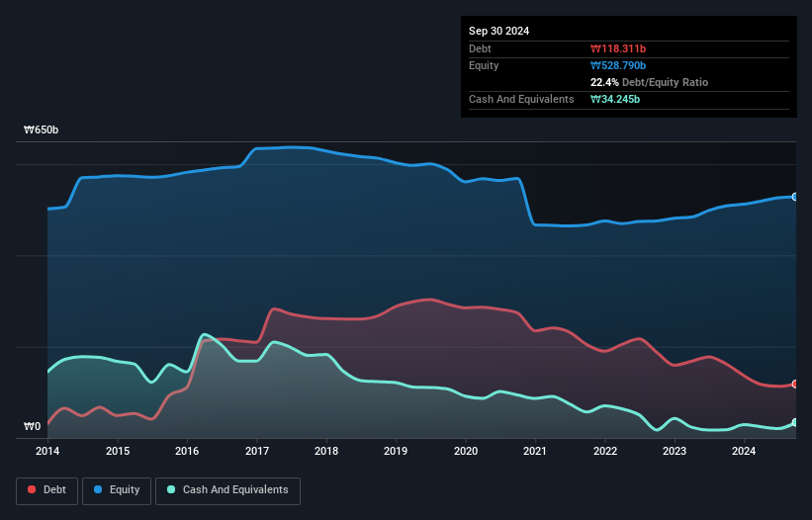The image size is (812, 520).
Task: Click the 22.4% Debt/Equity Ratio text
Action: point(649,82)
